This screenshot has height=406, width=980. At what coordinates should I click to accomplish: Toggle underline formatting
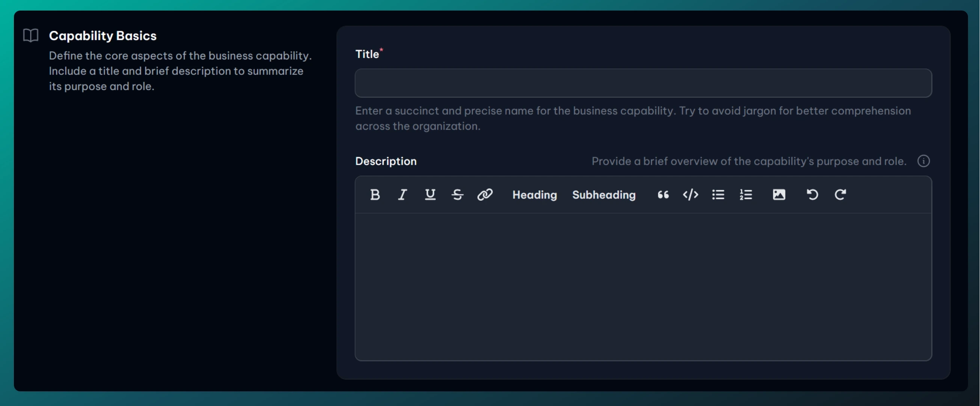coord(430,195)
